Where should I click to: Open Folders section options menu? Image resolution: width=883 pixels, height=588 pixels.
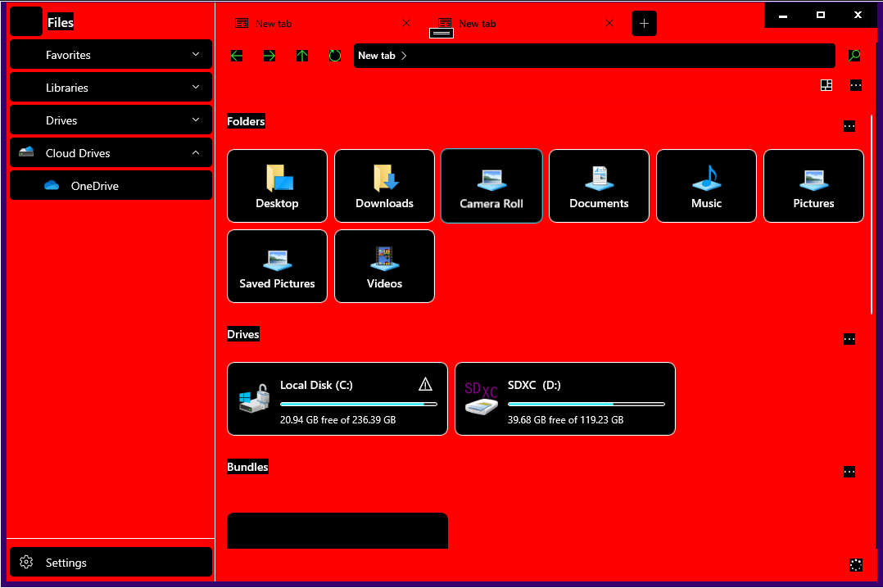(849, 126)
